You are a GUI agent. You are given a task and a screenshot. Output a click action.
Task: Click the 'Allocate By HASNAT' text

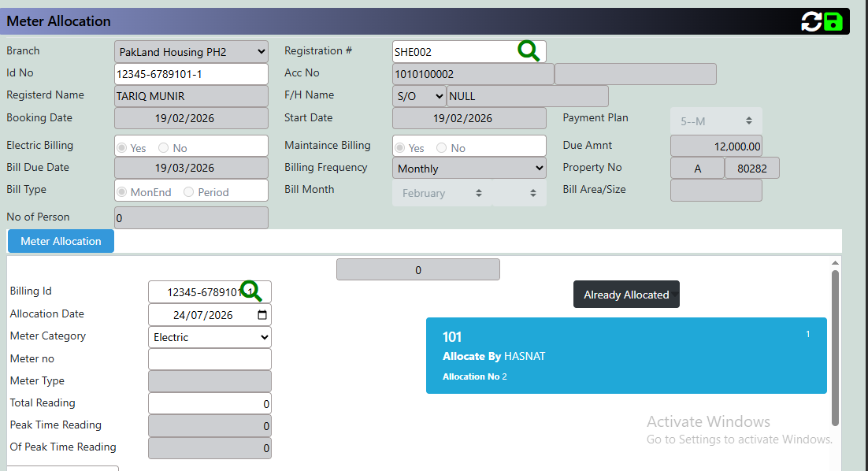click(x=494, y=357)
